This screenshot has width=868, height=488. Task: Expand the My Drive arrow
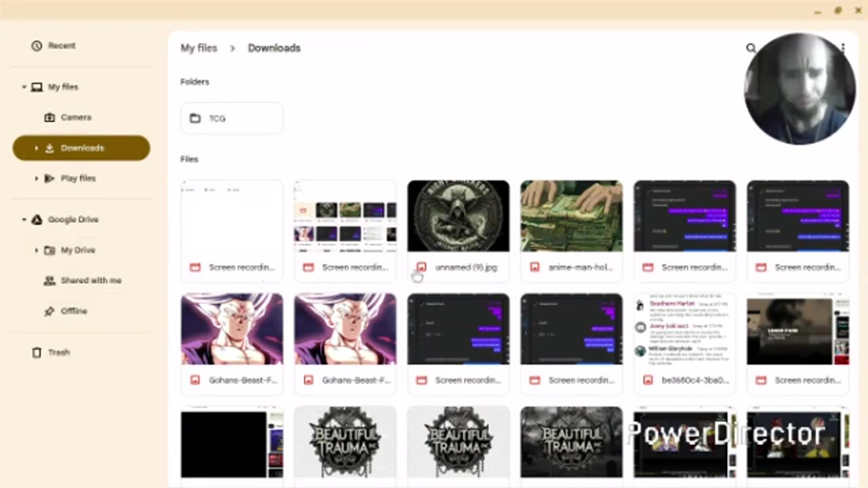[x=36, y=250]
